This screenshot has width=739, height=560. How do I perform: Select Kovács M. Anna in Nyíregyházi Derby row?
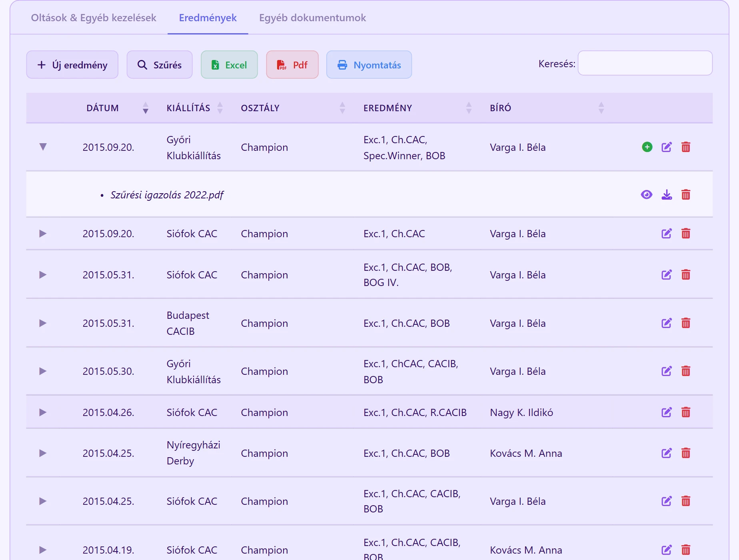pos(526,453)
